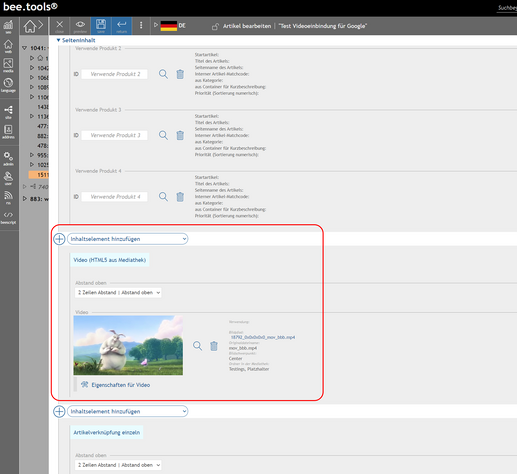Delete the mov_bbb.mp4 video via trash icon
This screenshot has width=517, height=474.
[214, 346]
